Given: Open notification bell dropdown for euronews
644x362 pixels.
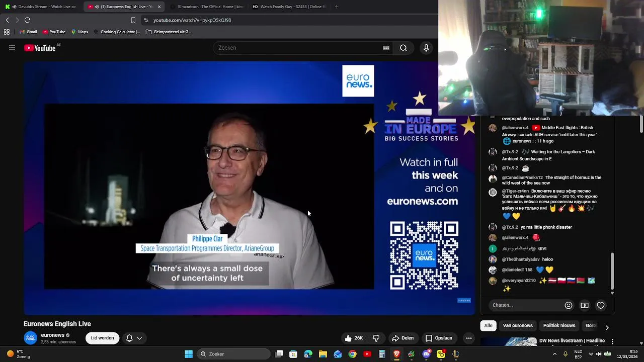Looking at the screenshot, I should point(134,338).
